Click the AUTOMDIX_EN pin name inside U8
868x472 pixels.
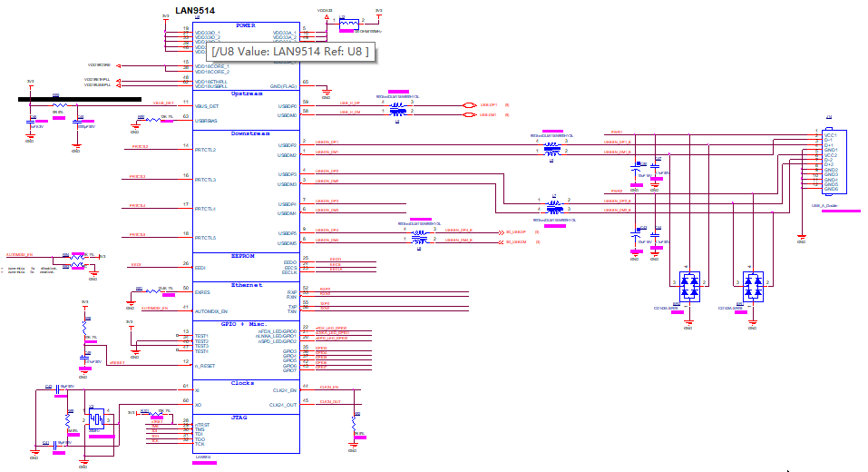coord(211,311)
